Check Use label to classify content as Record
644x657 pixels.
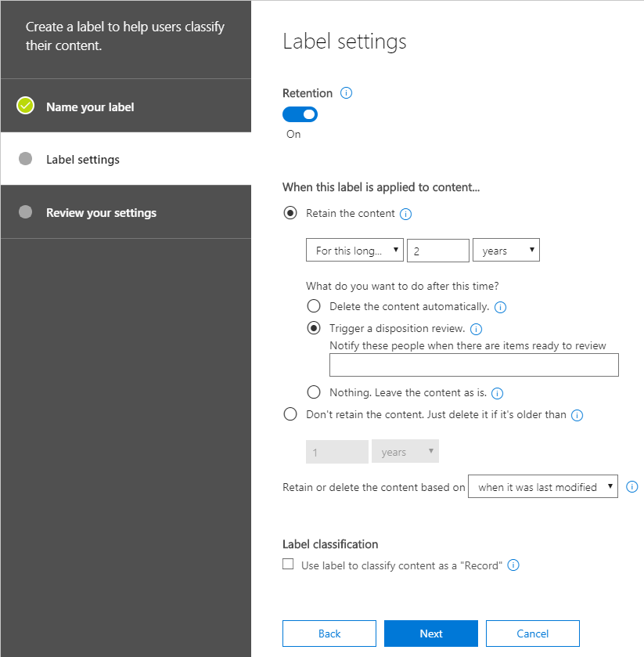coord(288,564)
